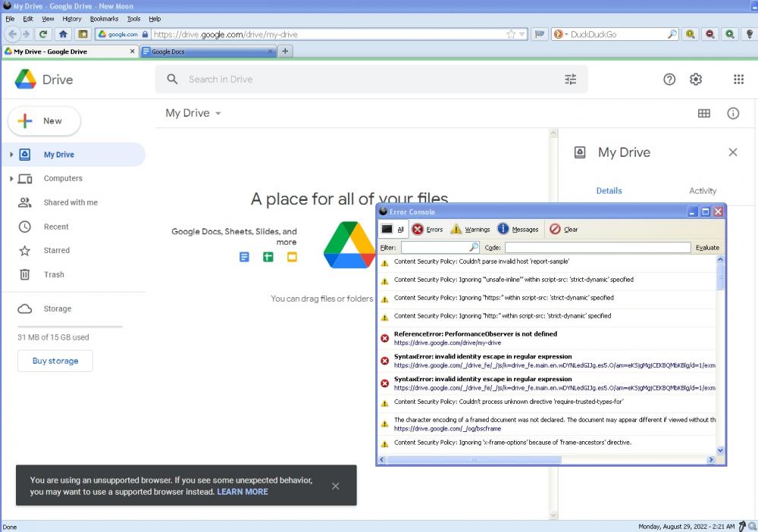Open Trash in Drive sidebar
The height and width of the screenshot is (532, 758).
click(54, 274)
